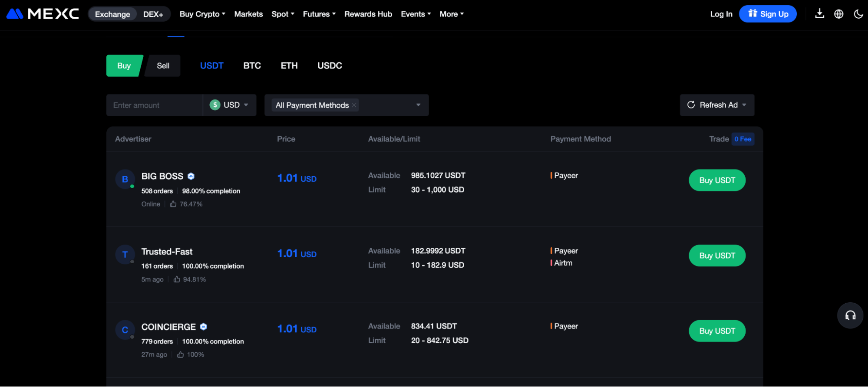Focus the Enter amount field
Image resolution: width=868 pixels, height=387 pixels.
tap(155, 105)
